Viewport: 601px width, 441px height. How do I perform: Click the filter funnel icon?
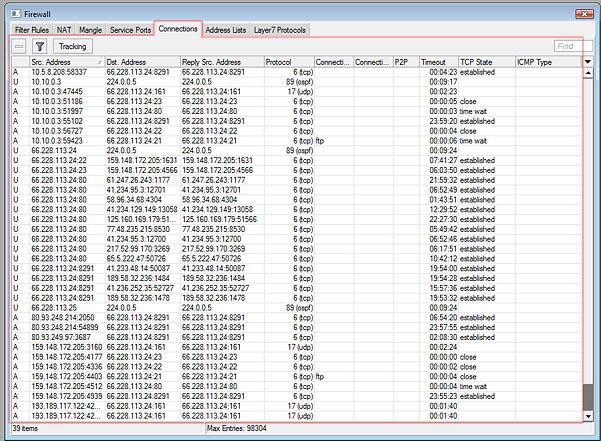39,47
